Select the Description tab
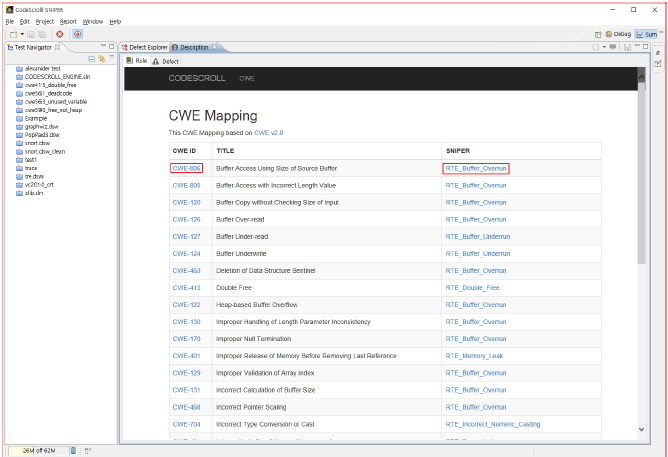The image size is (668, 457). (194, 47)
